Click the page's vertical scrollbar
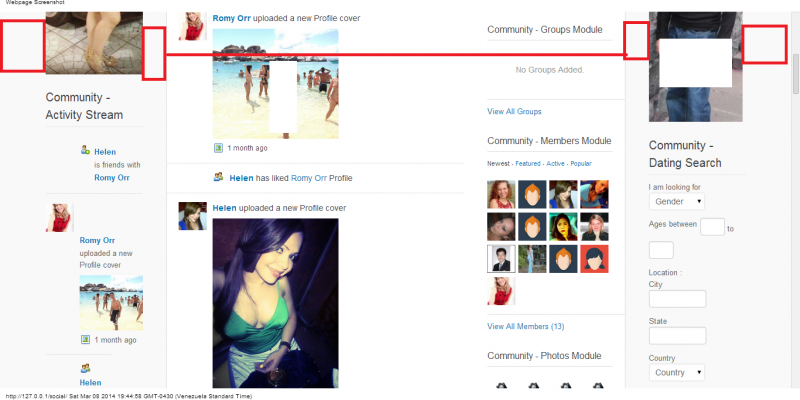800x400 pixels. (x=795, y=200)
